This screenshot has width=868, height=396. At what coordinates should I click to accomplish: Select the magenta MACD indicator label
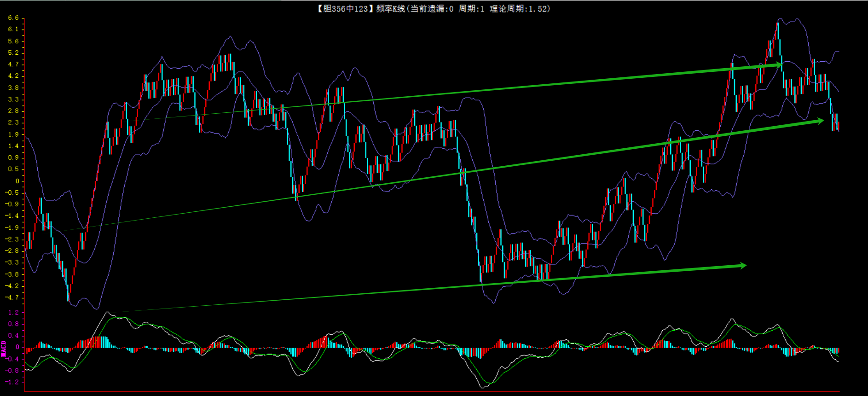tap(4, 349)
